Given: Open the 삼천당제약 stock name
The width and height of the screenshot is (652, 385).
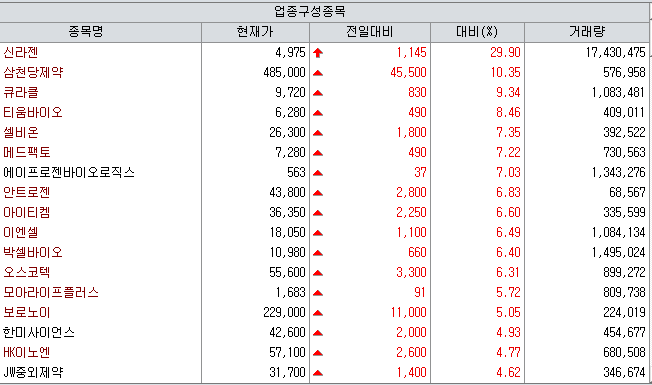Looking at the screenshot, I should click(33, 72).
